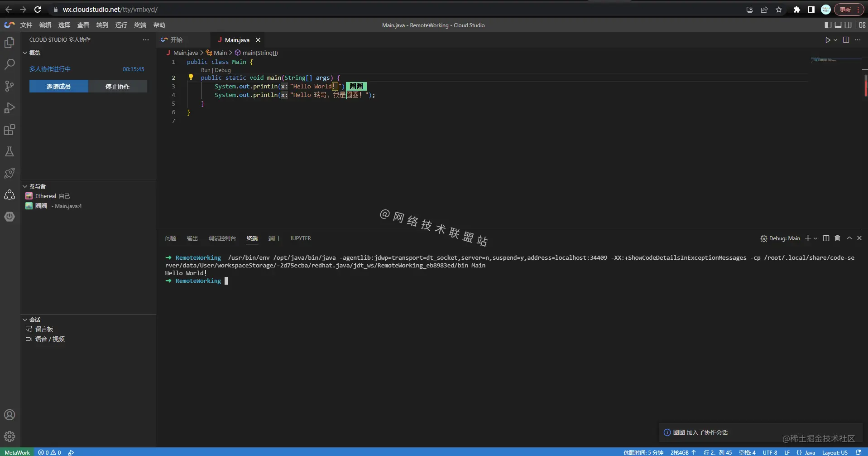The image size is (868, 456).
Task: Open the Search icon in activity bar
Action: click(x=10, y=64)
